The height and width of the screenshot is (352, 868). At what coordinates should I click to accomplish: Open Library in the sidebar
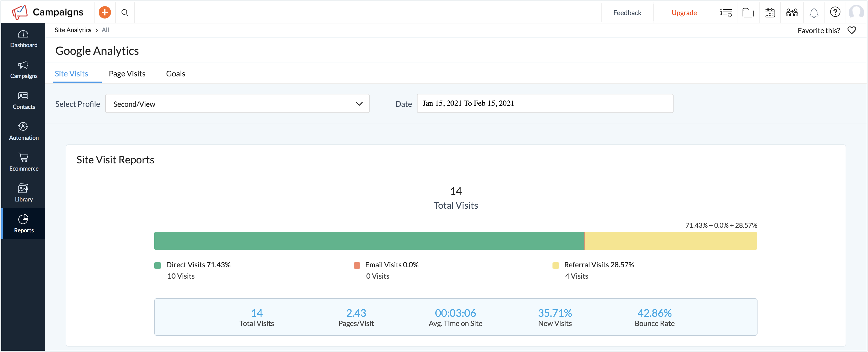pos(23,193)
